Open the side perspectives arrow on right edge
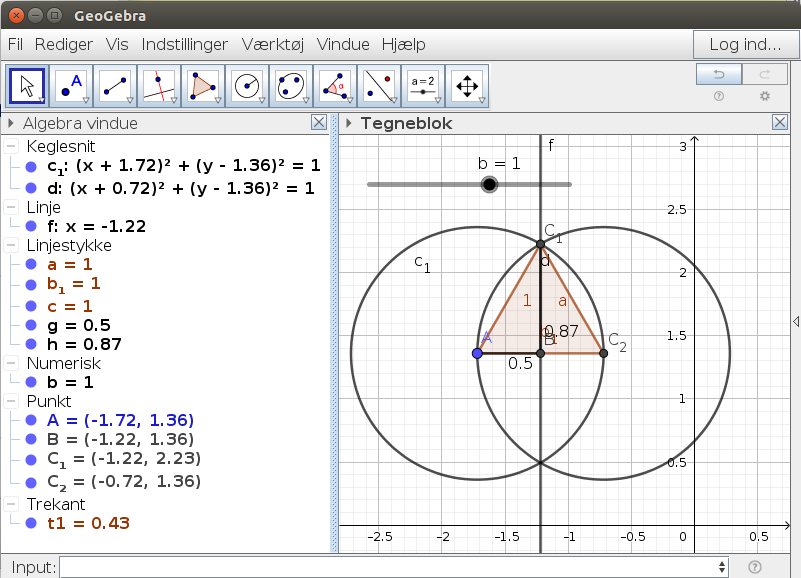The image size is (801, 578). tap(796, 321)
